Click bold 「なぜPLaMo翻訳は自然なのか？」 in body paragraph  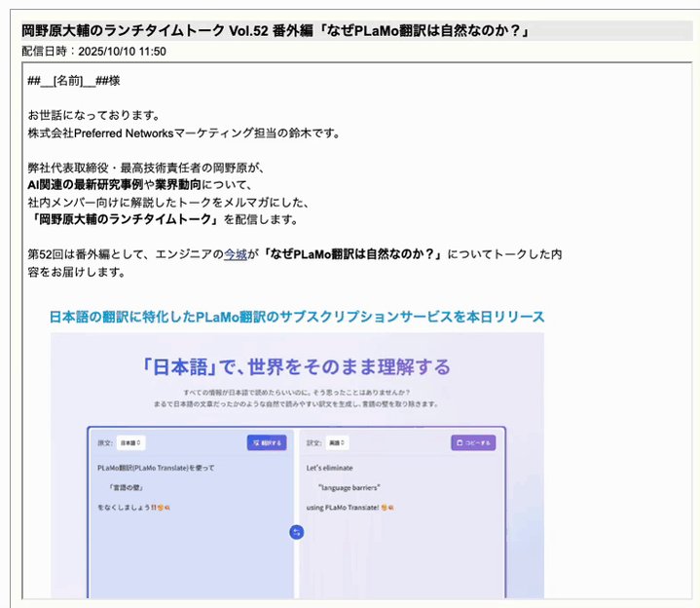[x=352, y=254]
